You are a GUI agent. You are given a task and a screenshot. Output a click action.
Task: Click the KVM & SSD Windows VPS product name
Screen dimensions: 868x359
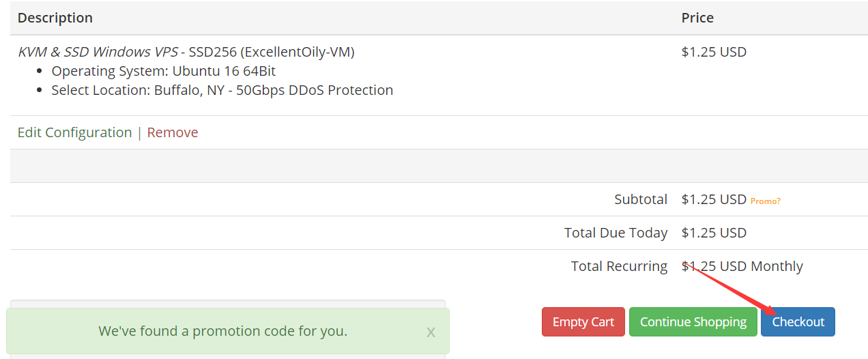pyautogui.click(x=98, y=52)
